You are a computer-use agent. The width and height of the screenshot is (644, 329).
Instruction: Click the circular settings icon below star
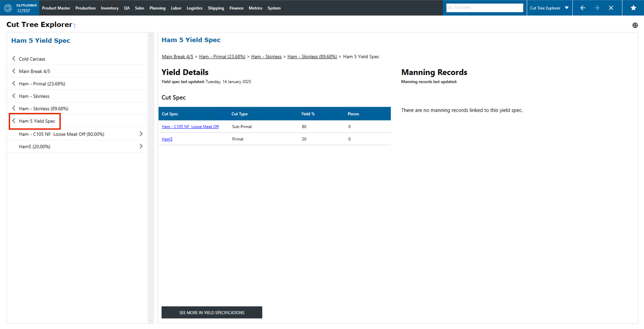click(635, 25)
